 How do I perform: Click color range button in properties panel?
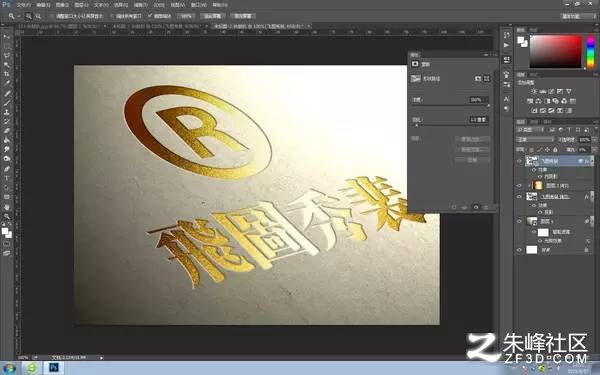tap(472, 150)
